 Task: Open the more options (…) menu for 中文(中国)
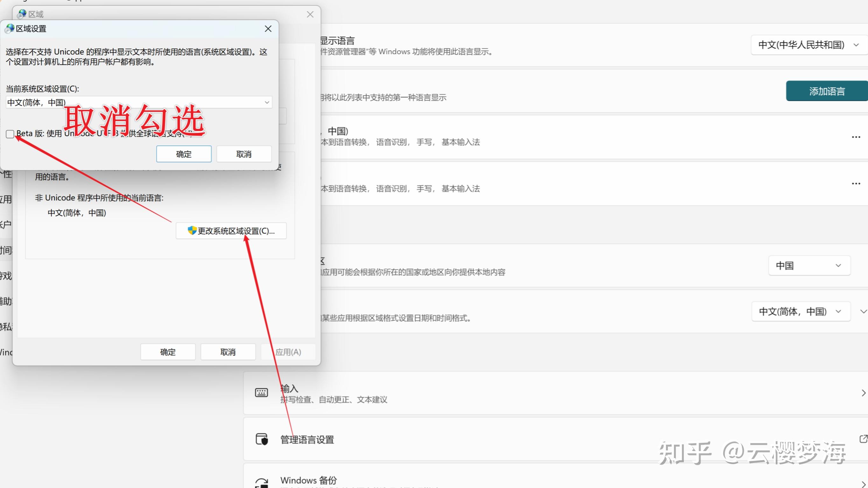click(856, 137)
